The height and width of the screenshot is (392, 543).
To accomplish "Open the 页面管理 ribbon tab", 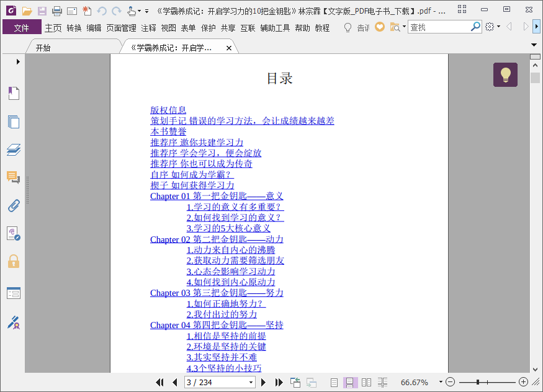I will [121, 28].
